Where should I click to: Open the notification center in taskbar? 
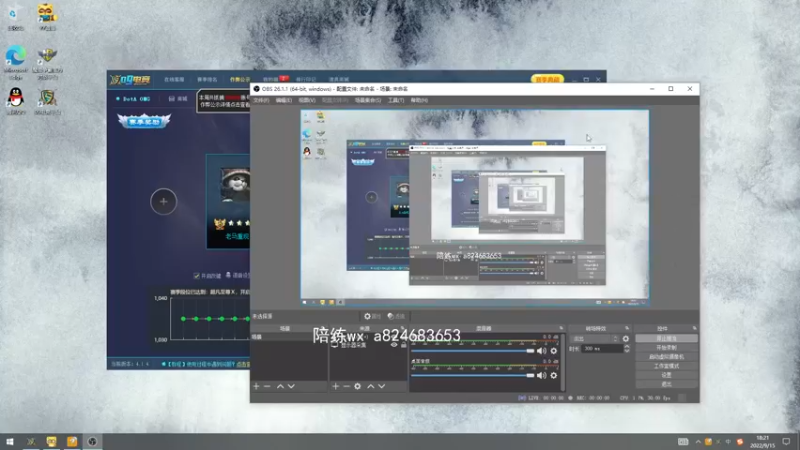coord(786,441)
